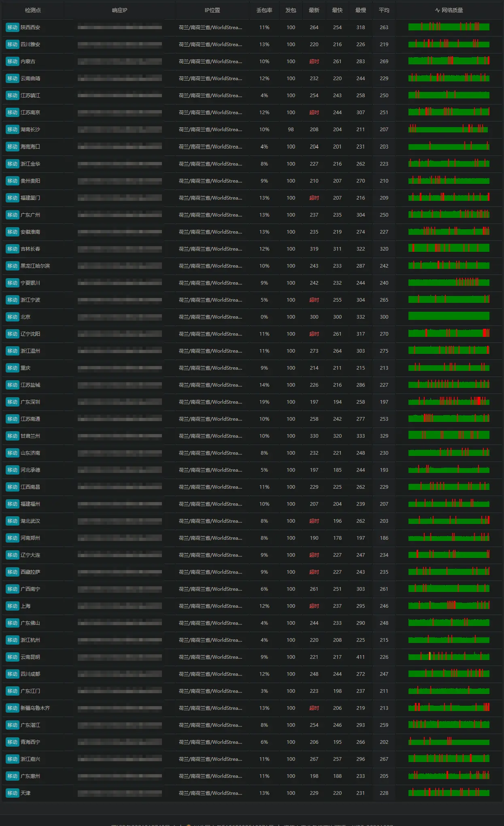Image resolution: width=504 pixels, height=826 pixels.
Task: Click the 移动 badge beside 黑龙江哈尔滨
Action: click(x=12, y=266)
